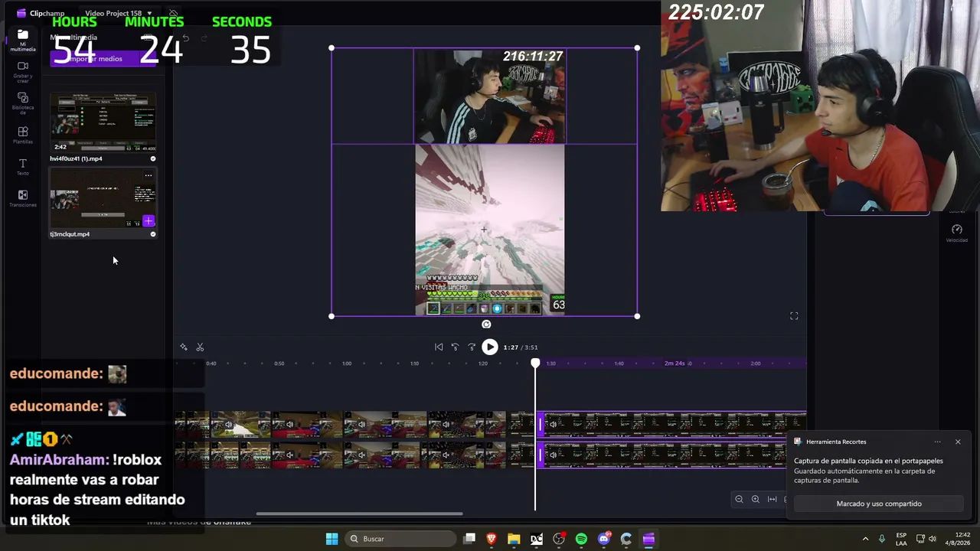Mute the selected lower track clip audio
The width and height of the screenshot is (980, 551).
click(x=553, y=455)
